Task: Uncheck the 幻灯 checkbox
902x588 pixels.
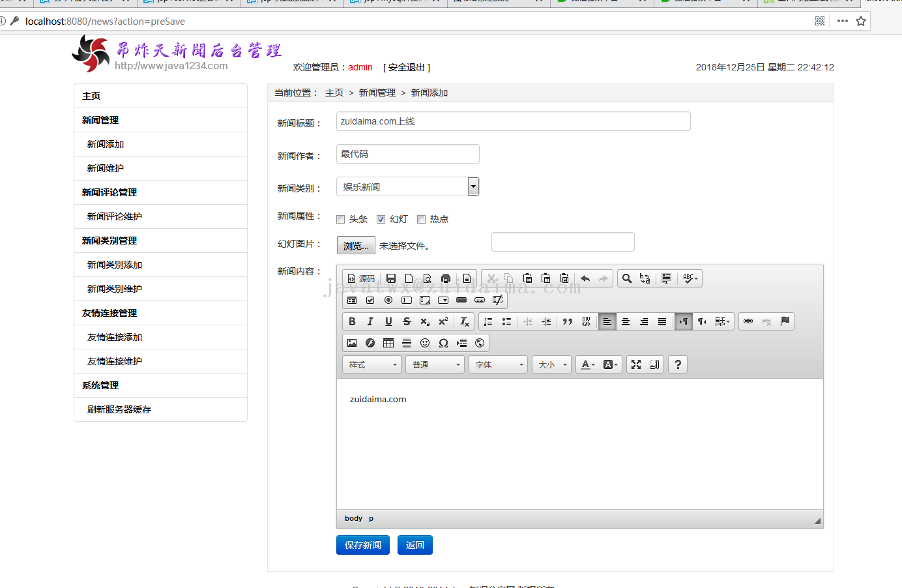Action: 381,219
